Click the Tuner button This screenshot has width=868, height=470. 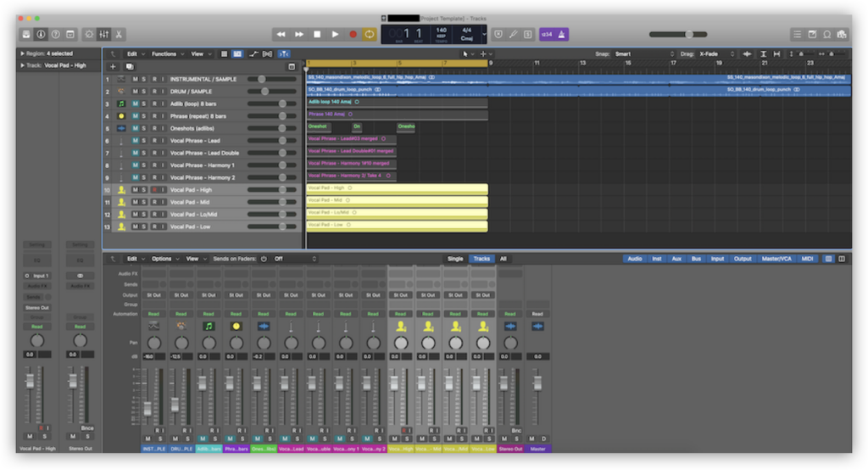tap(513, 35)
